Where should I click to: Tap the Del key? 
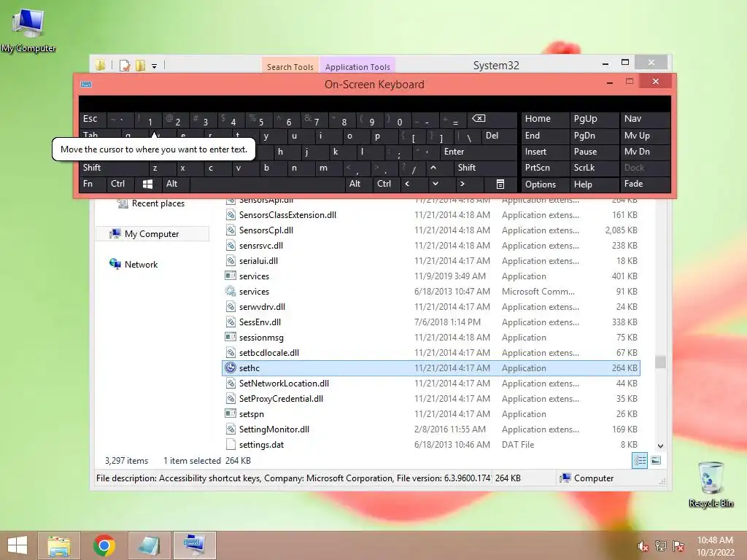(x=499, y=135)
